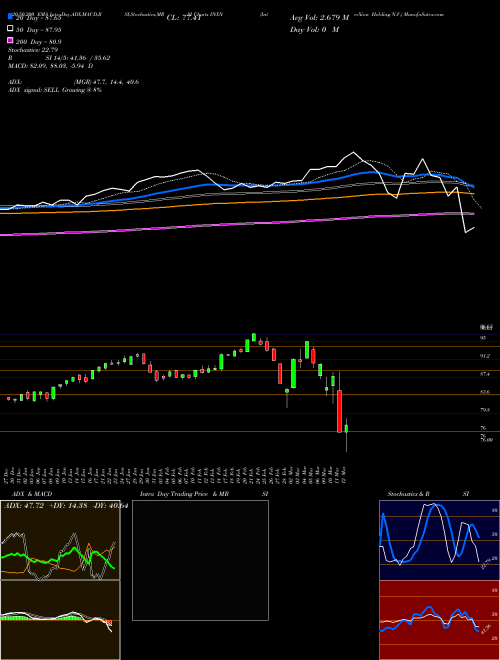This screenshot has height=660, width=500.
Task: Click the 'Intra Day Trading Price & MRSI' title
Action: [x=204, y=494]
